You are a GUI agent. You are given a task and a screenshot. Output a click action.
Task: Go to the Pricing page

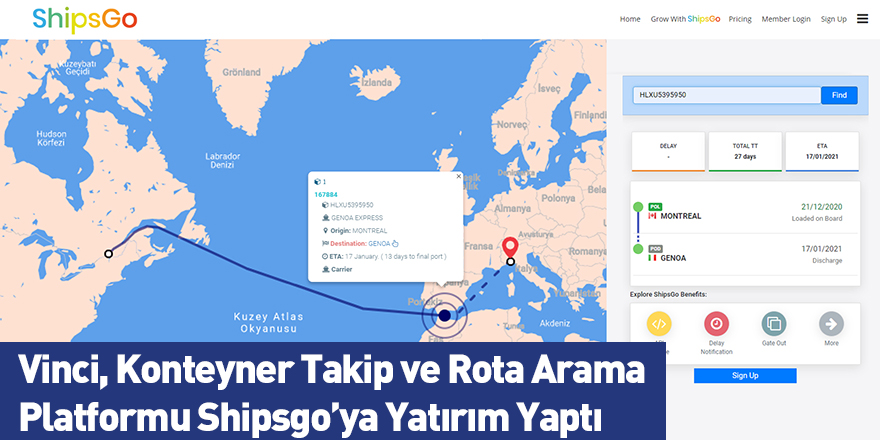(740, 19)
